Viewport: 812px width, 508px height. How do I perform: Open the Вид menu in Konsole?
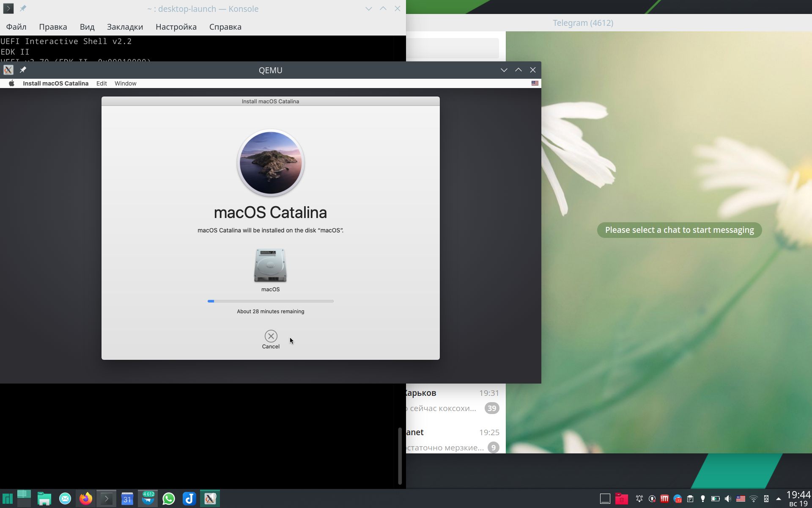(x=87, y=27)
